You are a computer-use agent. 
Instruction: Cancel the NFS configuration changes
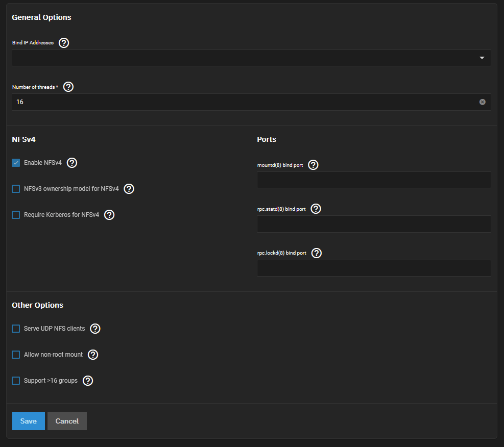[x=67, y=421]
